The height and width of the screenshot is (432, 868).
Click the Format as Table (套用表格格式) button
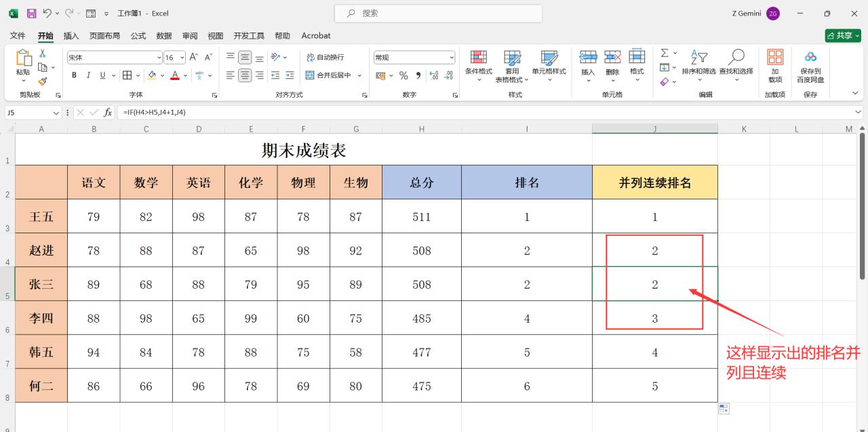tap(513, 66)
